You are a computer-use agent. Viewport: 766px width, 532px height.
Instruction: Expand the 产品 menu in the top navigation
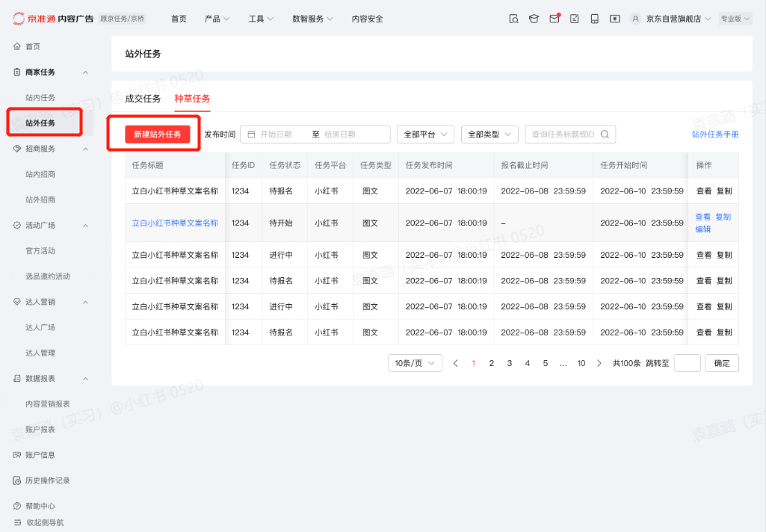pos(217,19)
